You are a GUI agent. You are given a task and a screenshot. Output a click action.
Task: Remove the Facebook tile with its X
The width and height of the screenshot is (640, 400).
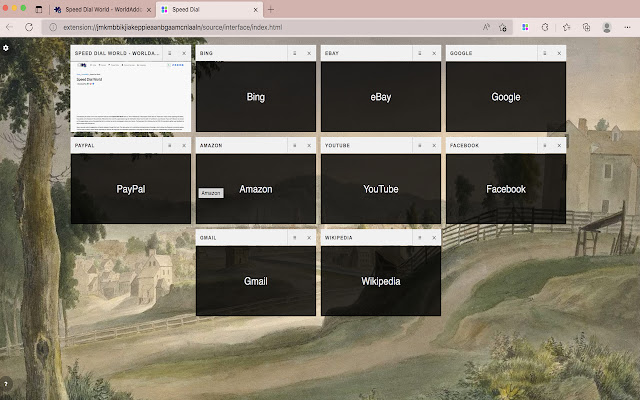tap(559, 146)
